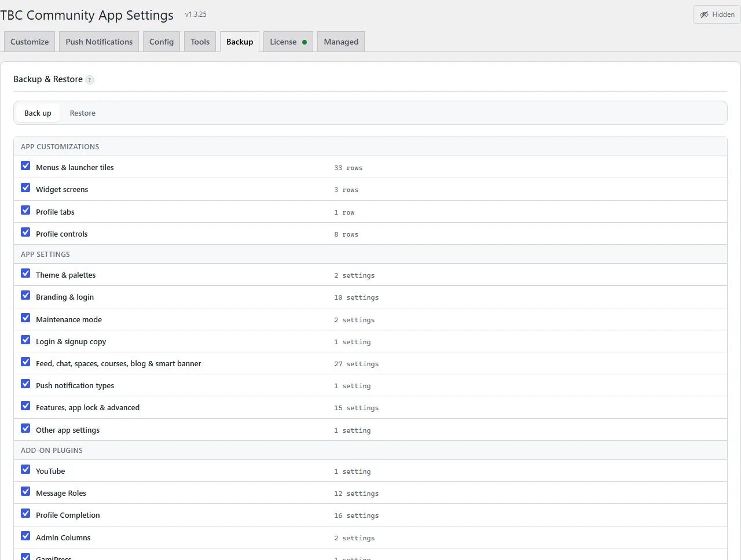Switch to the Managed tab
Image resolution: width=741 pixels, height=560 pixels.
(x=341, y=42)
